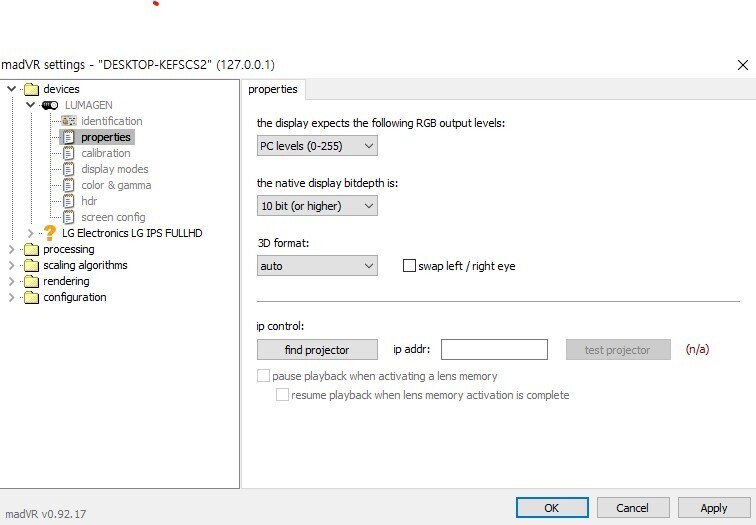This screenshot has width=756, height=525.
Task: Click the screen config page icon
Action: click(x=69, y=217)
